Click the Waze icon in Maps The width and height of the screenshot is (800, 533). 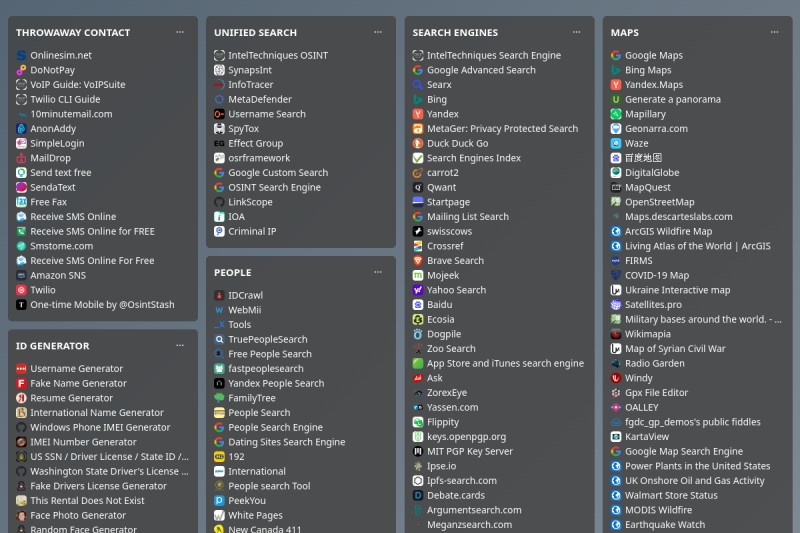tap(616, 143)
